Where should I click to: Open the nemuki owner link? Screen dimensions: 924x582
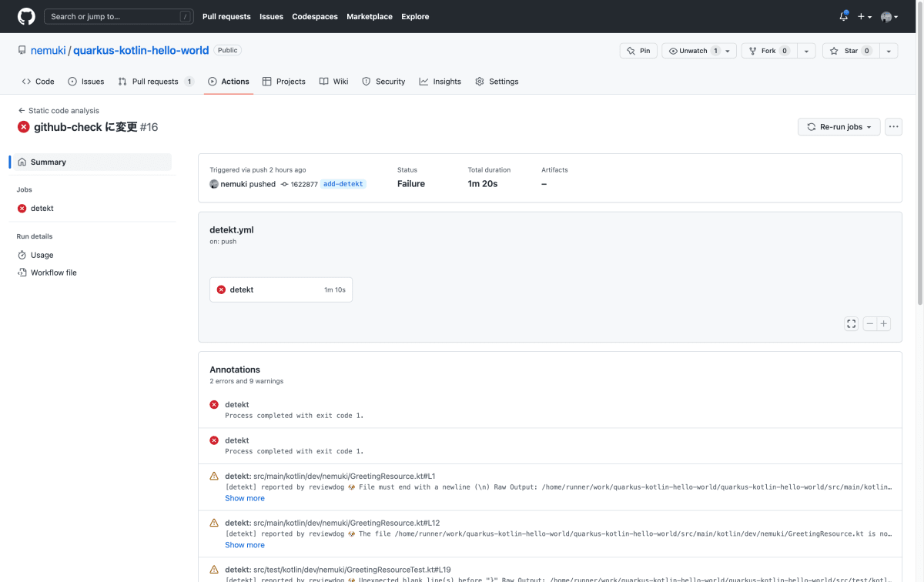[x=49, y=50]
